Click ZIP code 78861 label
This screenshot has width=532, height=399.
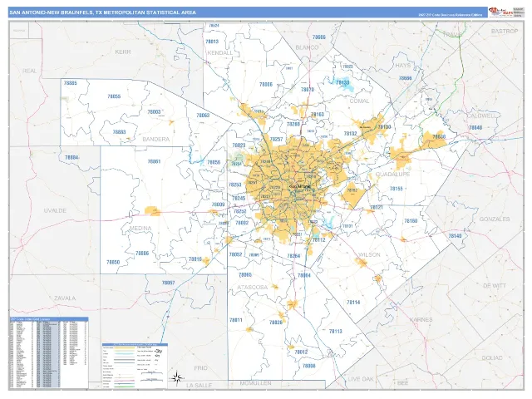tap(154, 161)
